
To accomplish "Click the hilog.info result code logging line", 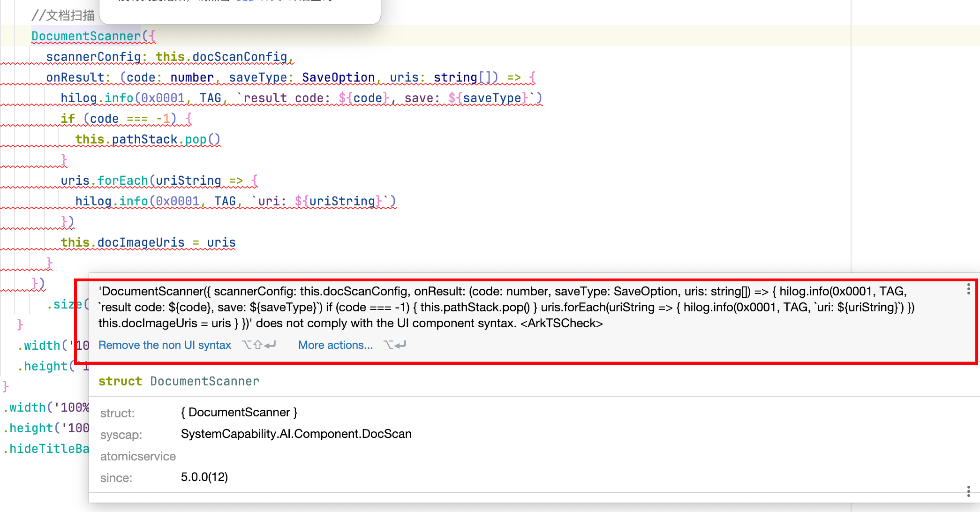I will click(x=300, y=98).
